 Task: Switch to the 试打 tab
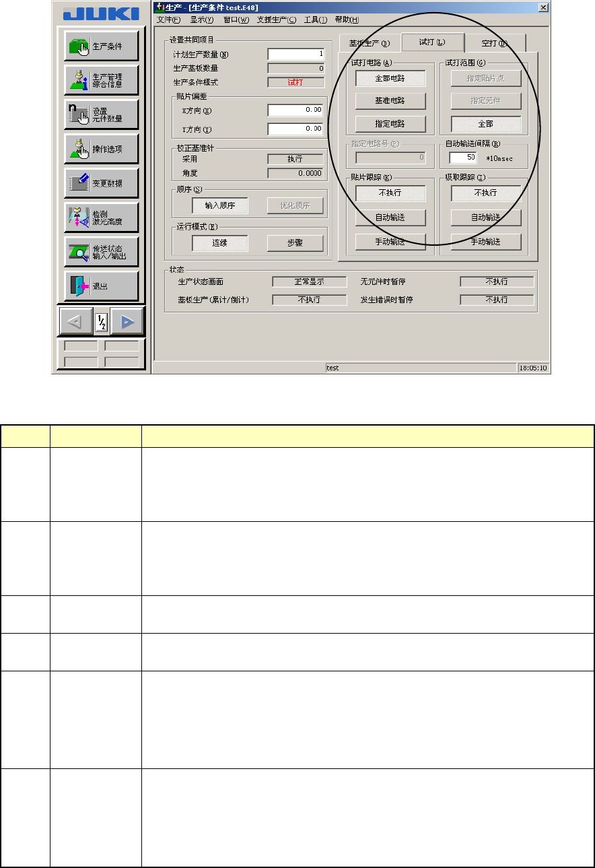pyautogui.click(x=432, y=42)
